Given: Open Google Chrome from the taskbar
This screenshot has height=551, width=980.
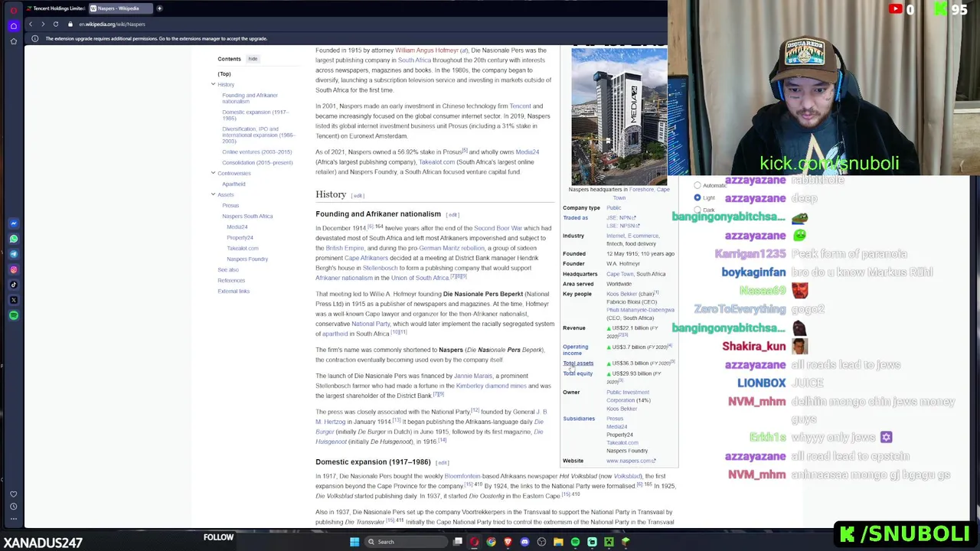Looking at the screenshot, I should pos(492,542).
